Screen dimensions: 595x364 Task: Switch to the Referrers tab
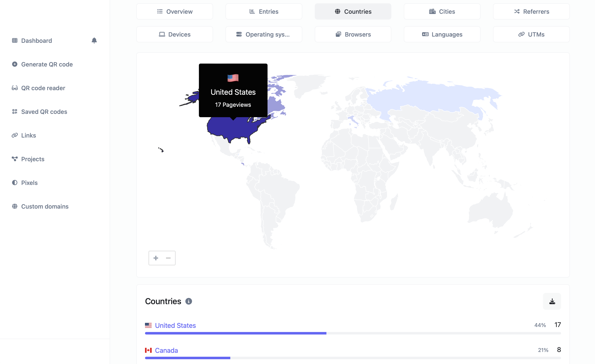(531, 11)
